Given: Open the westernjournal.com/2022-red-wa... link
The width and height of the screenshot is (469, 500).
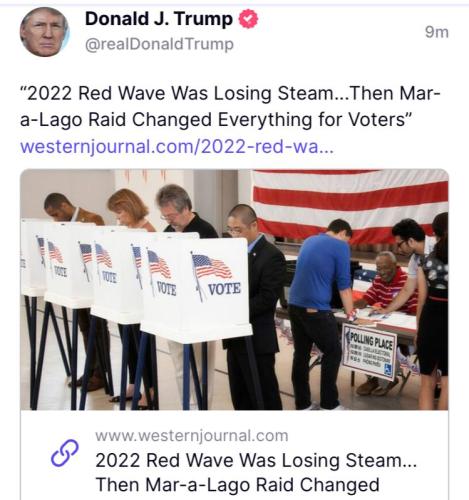Looking at the screenshot, I should click(x=177, y=147).
